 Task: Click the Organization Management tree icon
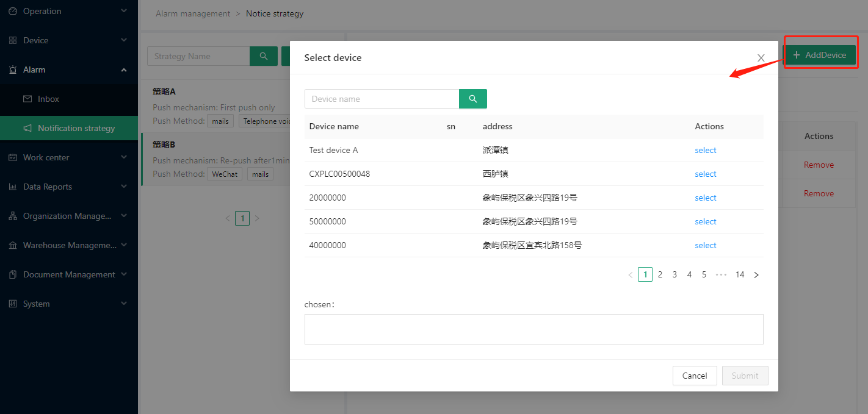tap(13, 216)
